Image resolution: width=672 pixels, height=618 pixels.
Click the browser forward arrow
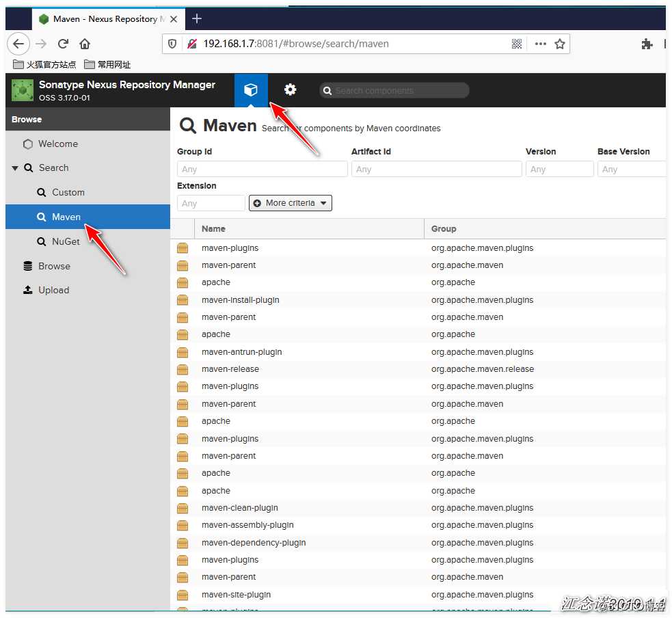[41, 44]
